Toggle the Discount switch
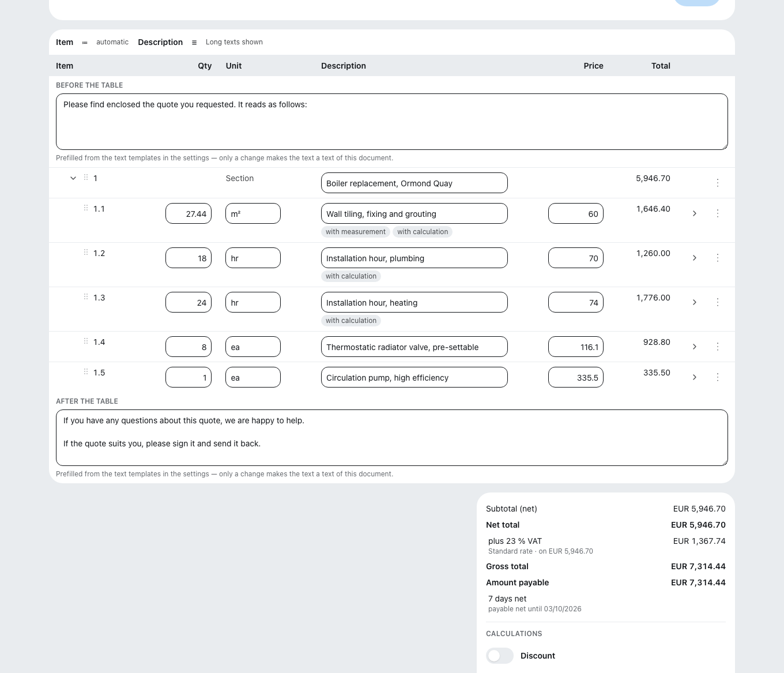 click(500, 656)
